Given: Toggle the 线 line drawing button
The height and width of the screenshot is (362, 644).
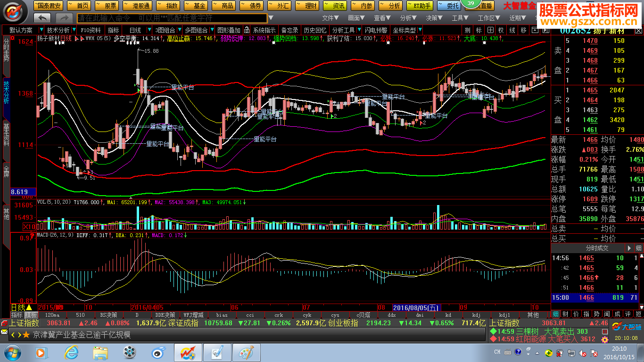Looking at the screenshot, I should tap(512, 30).
